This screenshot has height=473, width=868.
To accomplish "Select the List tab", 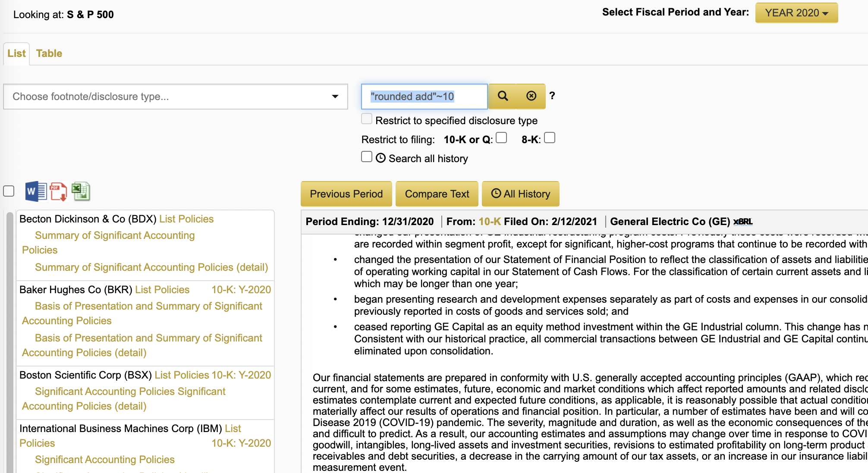I will (x=16, y=53).
